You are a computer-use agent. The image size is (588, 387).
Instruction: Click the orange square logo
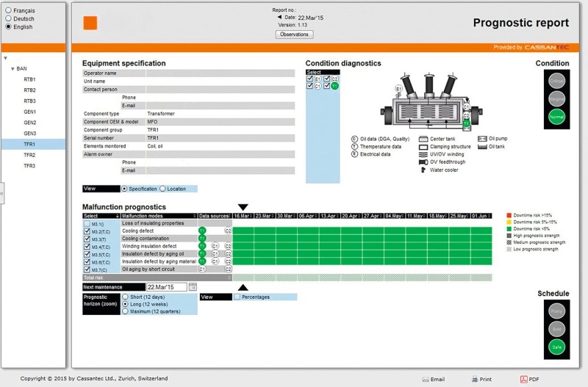coord(90,23)
